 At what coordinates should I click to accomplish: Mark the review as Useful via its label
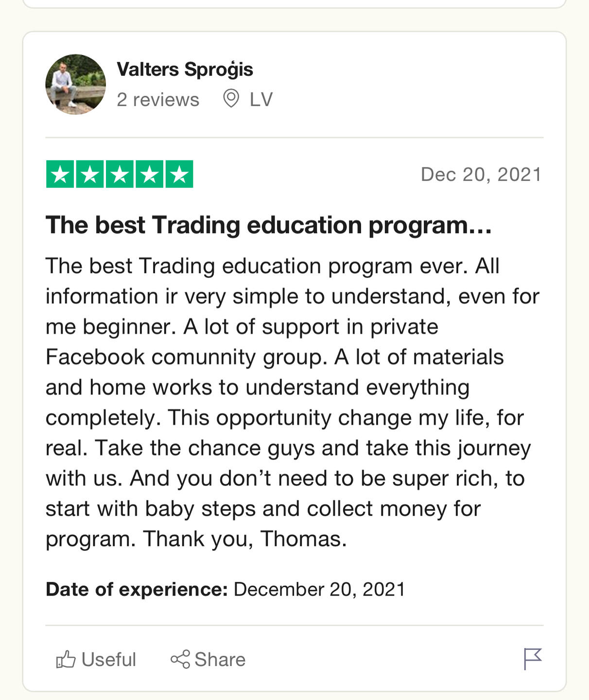[x=108, y=660]
